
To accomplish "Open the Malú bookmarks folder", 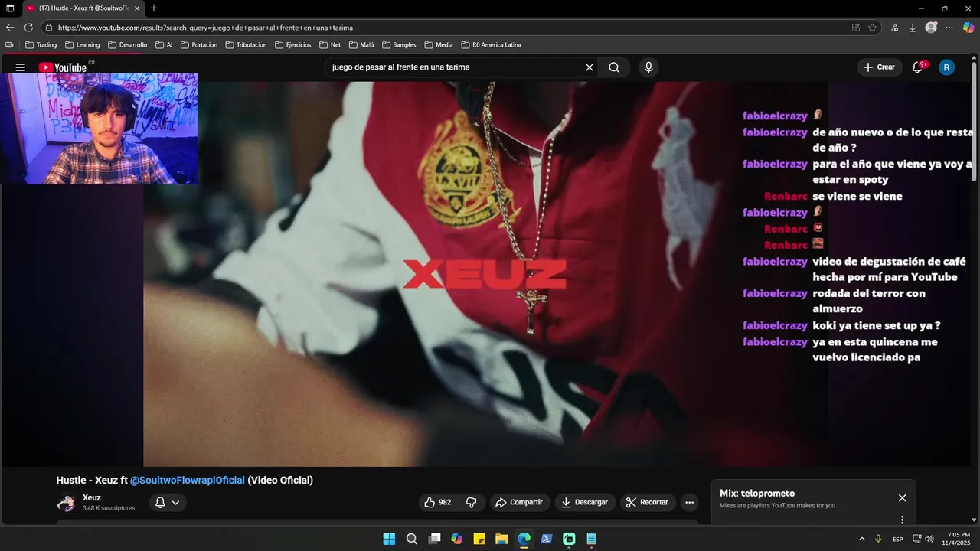I will point(361,45).
